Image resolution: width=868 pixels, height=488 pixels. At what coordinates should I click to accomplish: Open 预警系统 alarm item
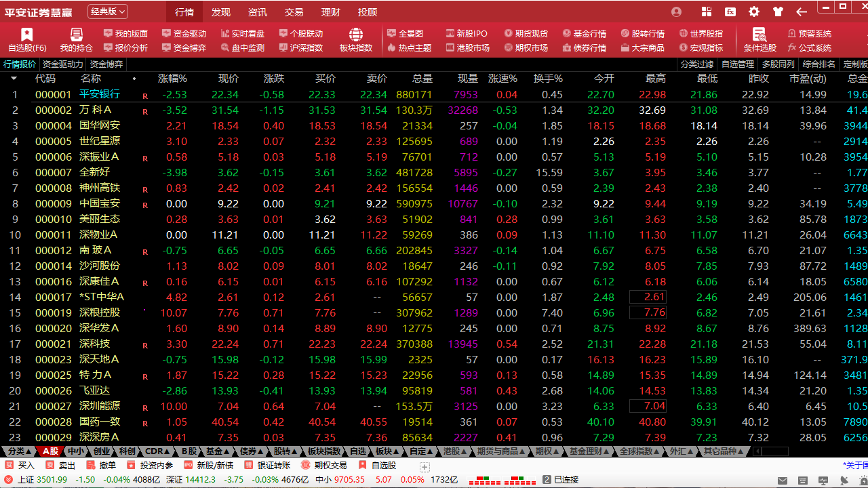tap(809, 33)
